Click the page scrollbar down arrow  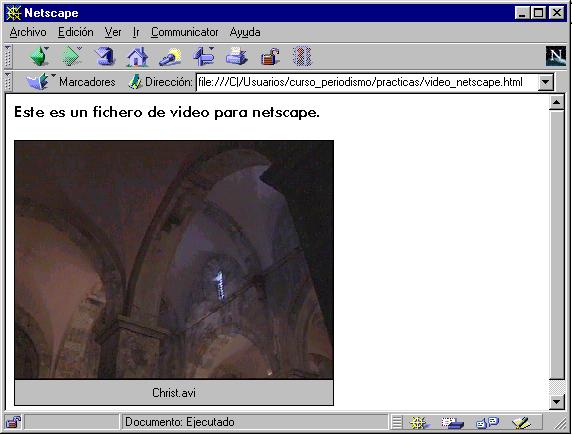click(557, 402)
